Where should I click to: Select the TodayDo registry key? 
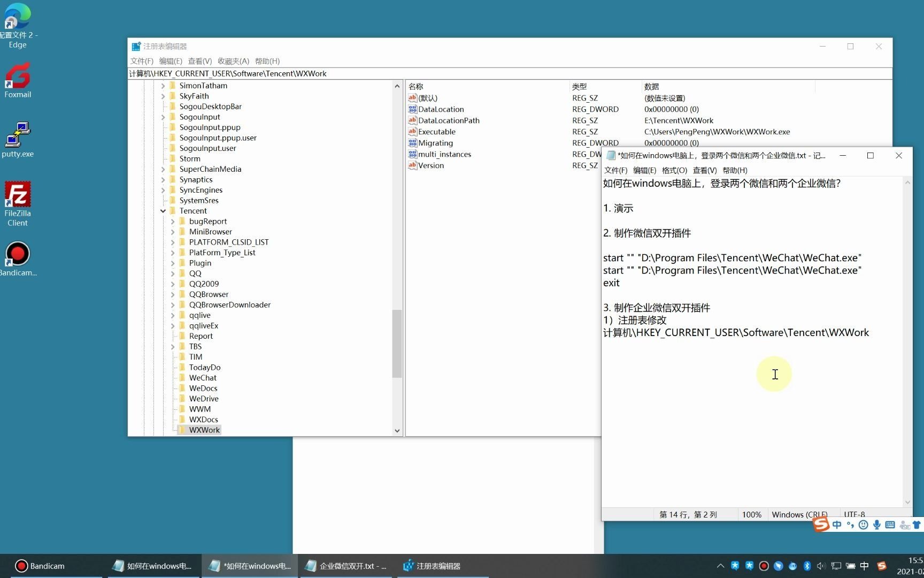click(x=205, y=368)
